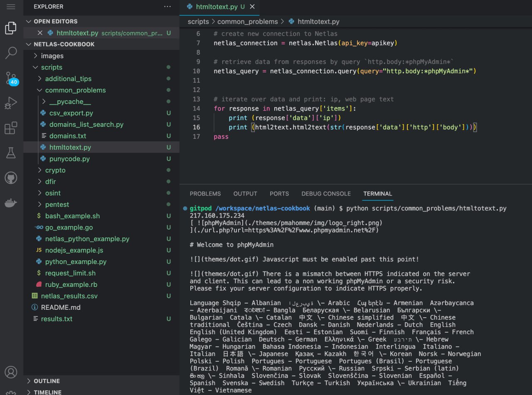The height and width of the screenshot is (395, 532).
Task: Open the GitHub view in activity bar
Action: [x=11, y=178]
